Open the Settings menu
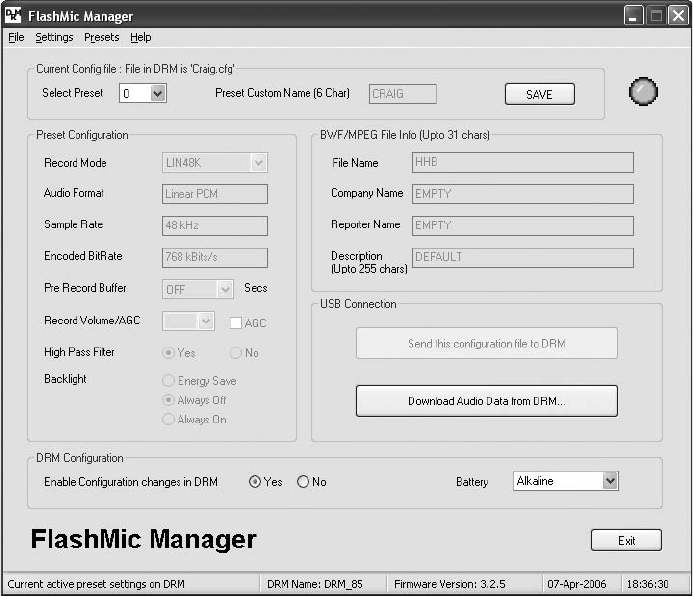The image size is (693, 596). (x=54, y=37)
